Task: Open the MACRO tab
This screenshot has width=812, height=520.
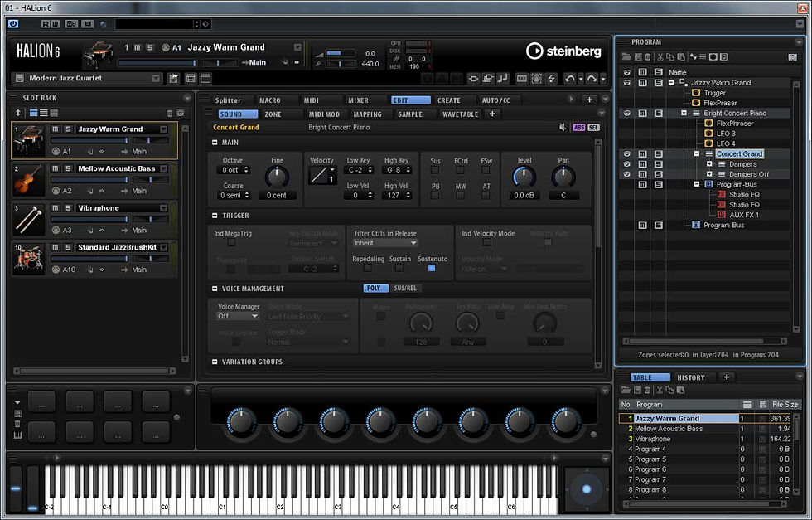Action: [x=270, y=100]
